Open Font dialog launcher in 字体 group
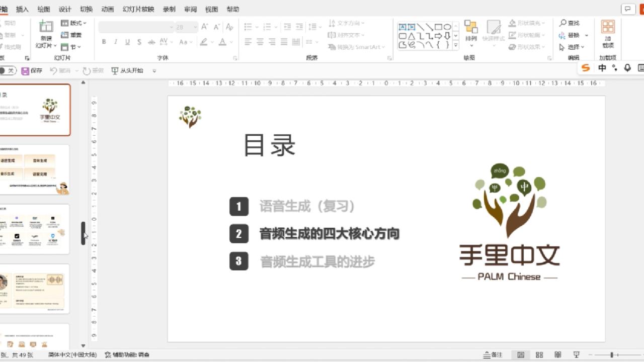The width and height of the screenshot is (644, 362). tap(235, 58)
